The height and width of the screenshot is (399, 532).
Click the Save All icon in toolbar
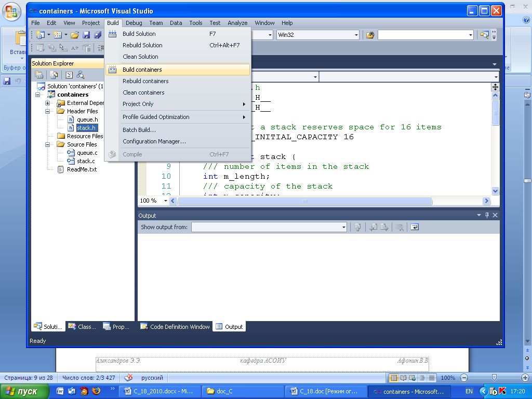click(x=97, y=35)
